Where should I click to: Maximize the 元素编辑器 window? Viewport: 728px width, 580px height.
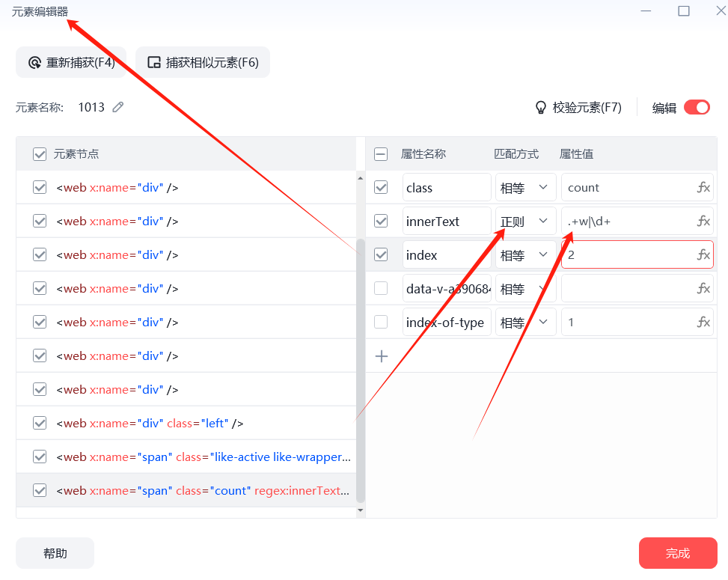pyautogui.click(x=683, y=10)
